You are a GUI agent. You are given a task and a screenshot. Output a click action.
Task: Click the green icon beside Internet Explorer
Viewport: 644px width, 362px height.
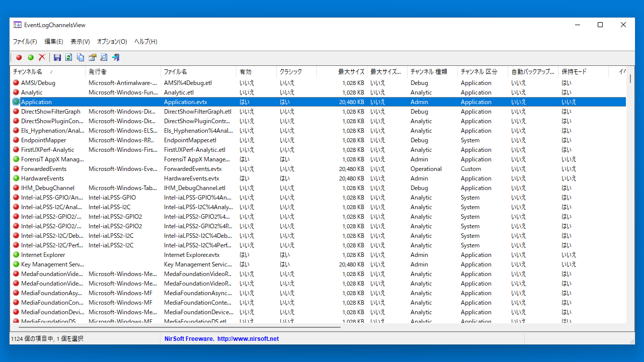16,255
